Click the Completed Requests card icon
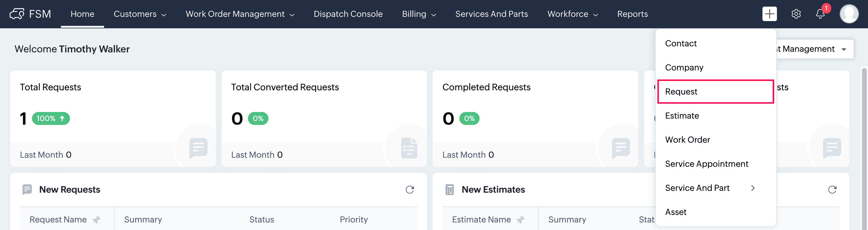The height and width of the screenshot is (230, 868). pos(621,148)
